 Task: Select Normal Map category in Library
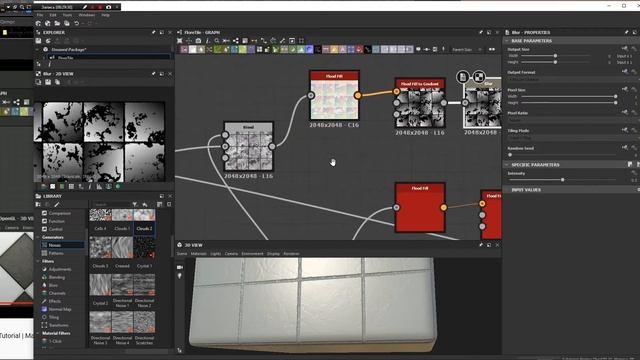60,309
